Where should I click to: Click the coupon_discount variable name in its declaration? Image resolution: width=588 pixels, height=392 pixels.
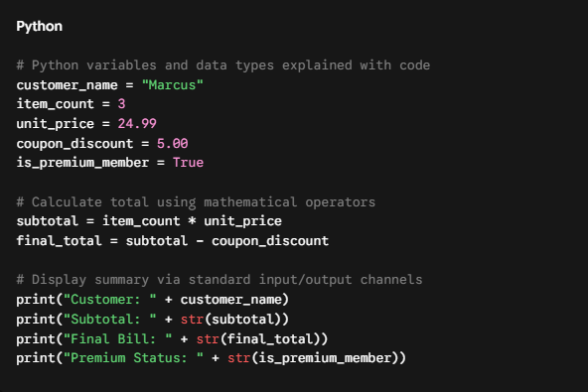coord(74,144)
